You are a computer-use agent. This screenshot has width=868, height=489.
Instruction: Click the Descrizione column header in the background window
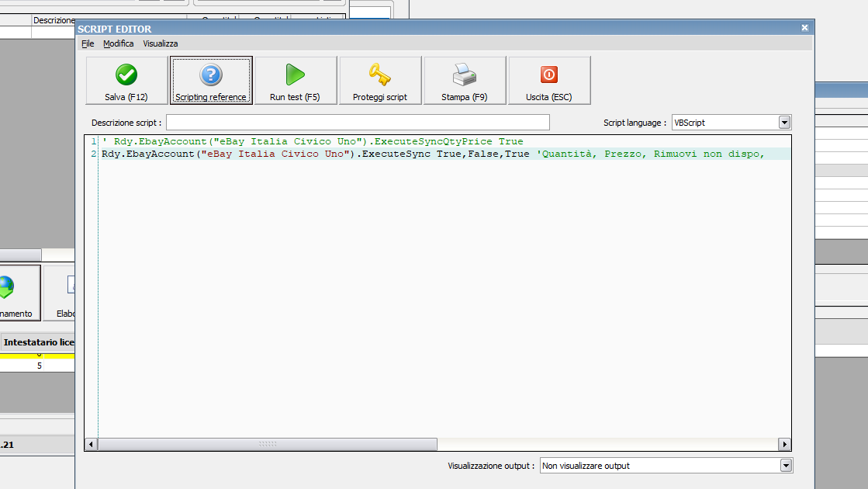click(x=54, y=20)
